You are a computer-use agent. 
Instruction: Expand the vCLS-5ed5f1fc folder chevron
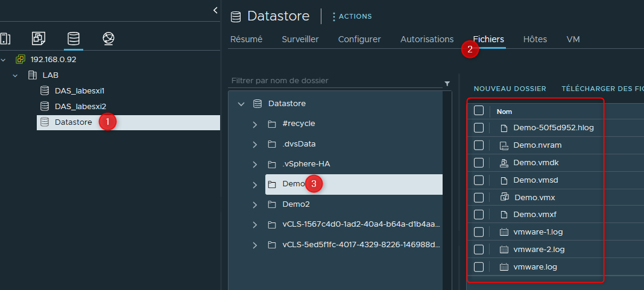point(255,245)
